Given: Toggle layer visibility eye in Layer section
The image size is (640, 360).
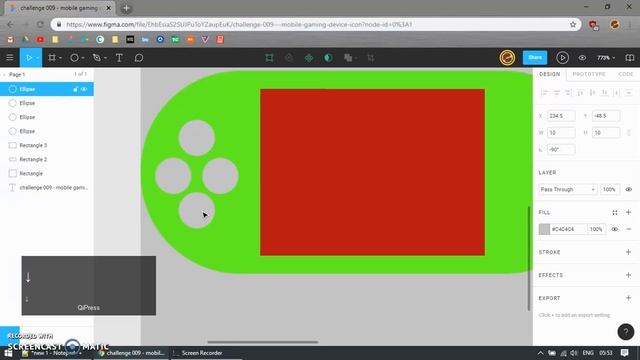Looking at the screenshot, I should [629, 189].
